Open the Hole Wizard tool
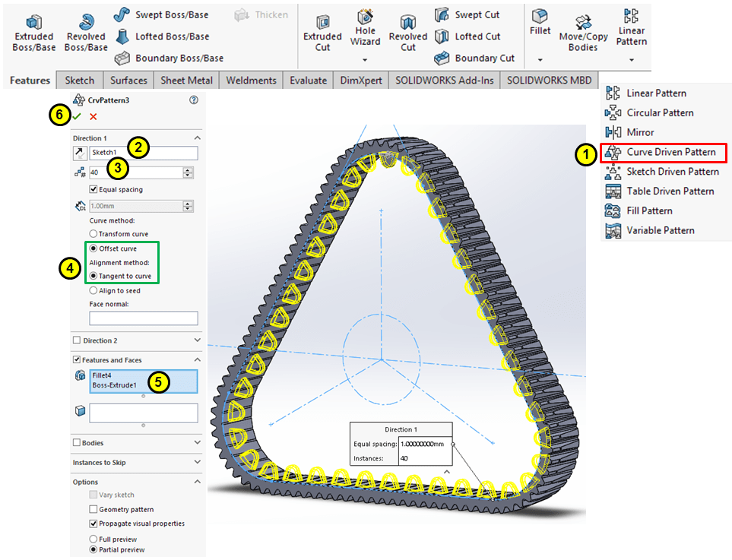Image resolution: width=732 pixels, height=560 pixels. click(365, 17)
